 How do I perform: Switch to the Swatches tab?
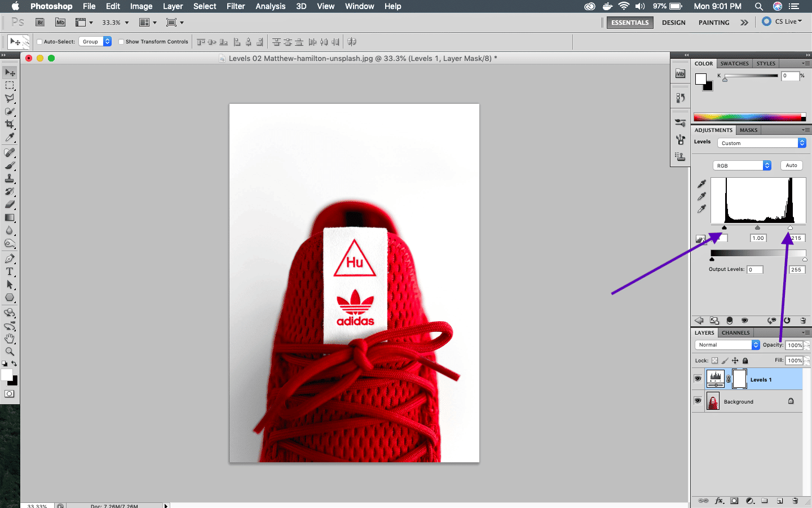pos(734,63)
